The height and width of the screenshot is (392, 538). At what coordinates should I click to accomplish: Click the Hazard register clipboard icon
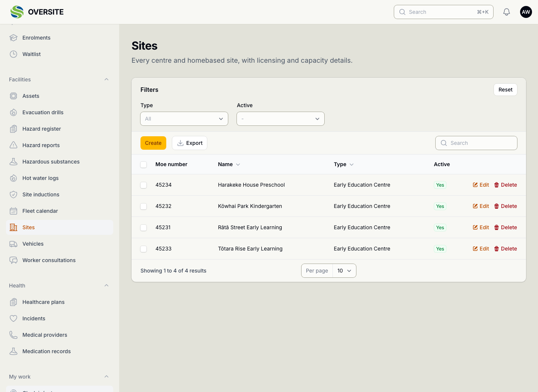13,129
